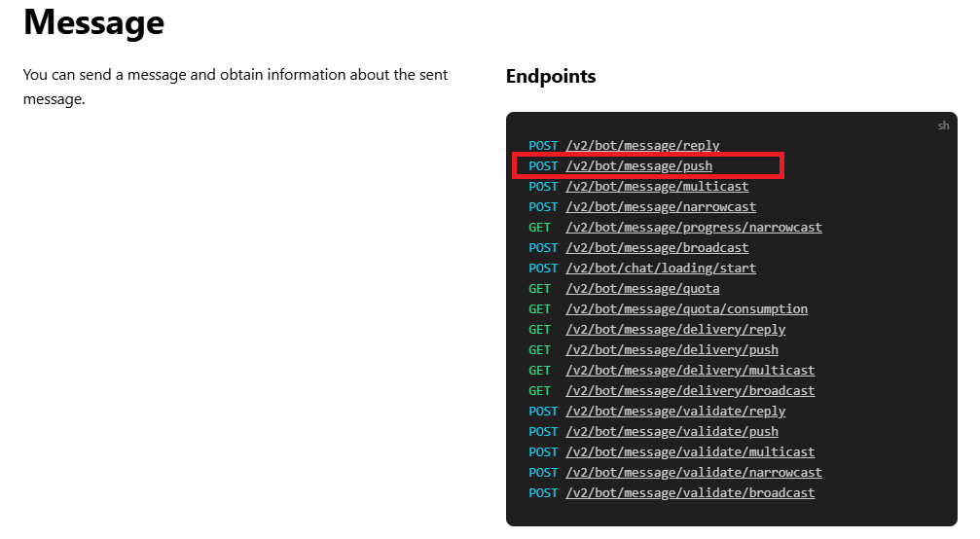The image size is (980, 539).
Task: Click the /v2/bot/message/delivery/push endpoint link
Action: (671, 350)
